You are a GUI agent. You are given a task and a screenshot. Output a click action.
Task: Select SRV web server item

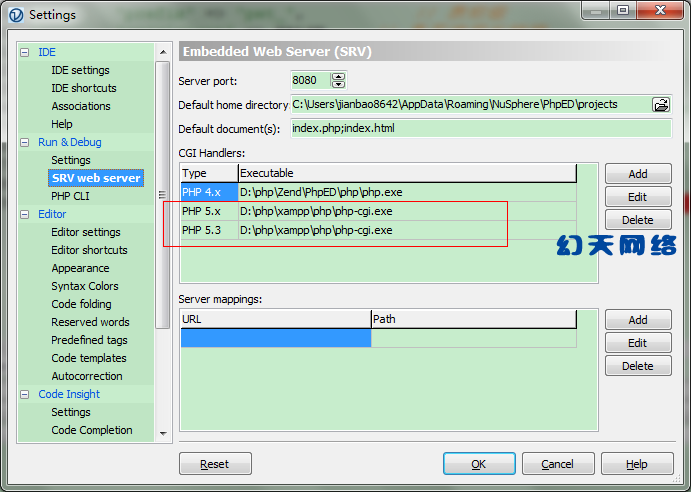tap(96, 178)
